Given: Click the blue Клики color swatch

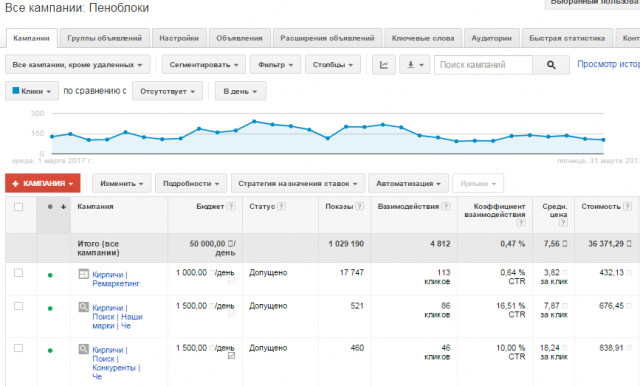Looking at the screenshot, I should tap(16, 91).
